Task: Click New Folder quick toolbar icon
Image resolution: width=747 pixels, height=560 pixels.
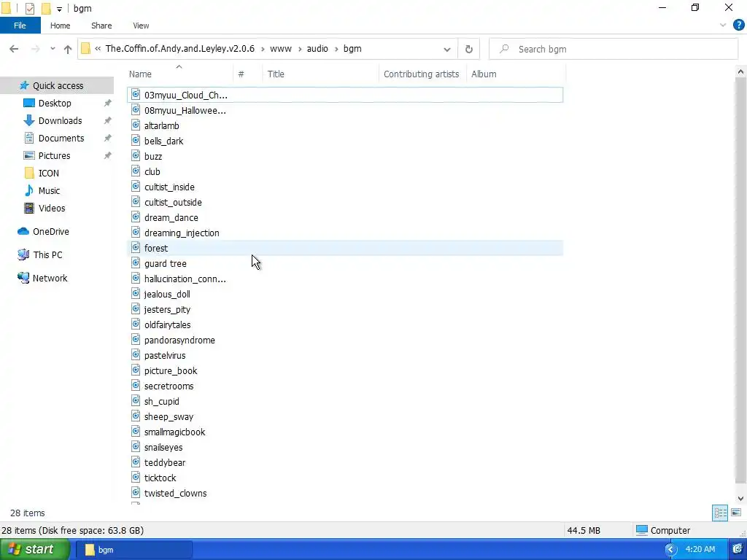Action: 46,9
